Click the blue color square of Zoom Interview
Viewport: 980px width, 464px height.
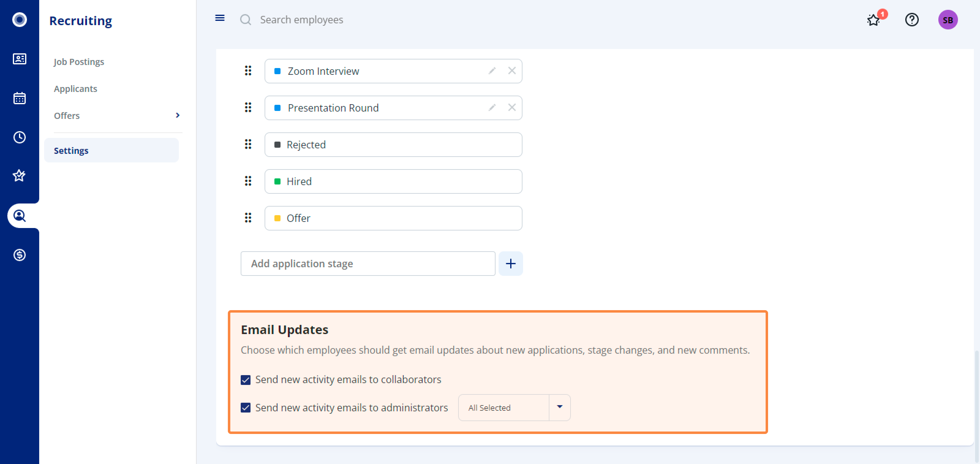click(277, 71)
